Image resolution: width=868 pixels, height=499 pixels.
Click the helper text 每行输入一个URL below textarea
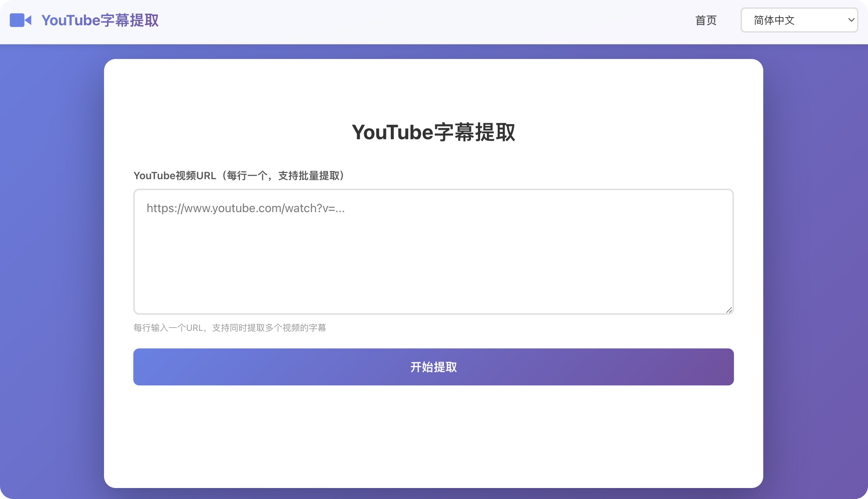[x=230, y=328]
